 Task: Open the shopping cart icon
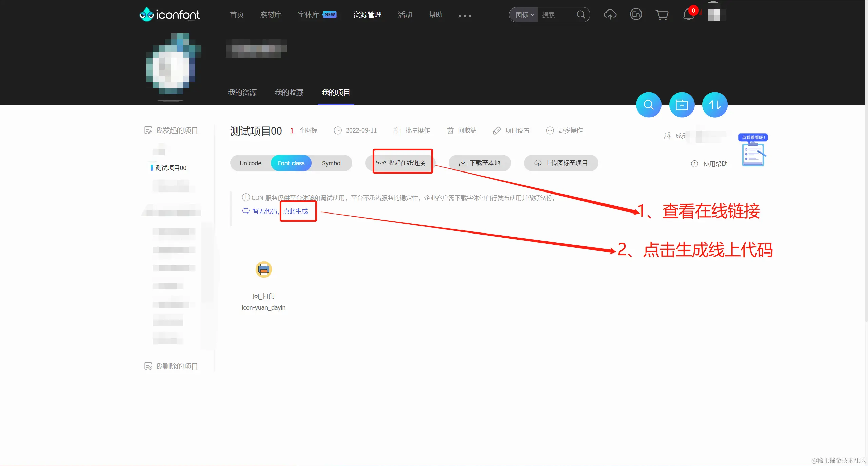coord(662,15)
